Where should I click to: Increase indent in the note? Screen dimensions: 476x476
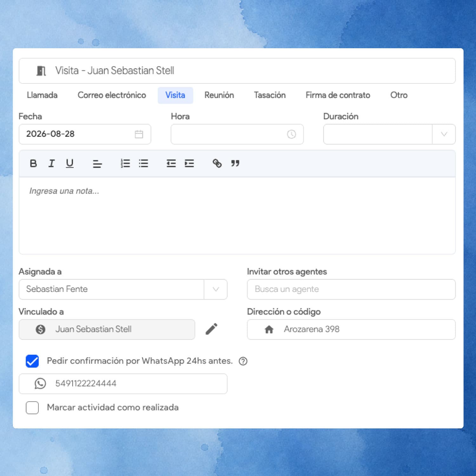pyautogui.click(x=189, y=163)
